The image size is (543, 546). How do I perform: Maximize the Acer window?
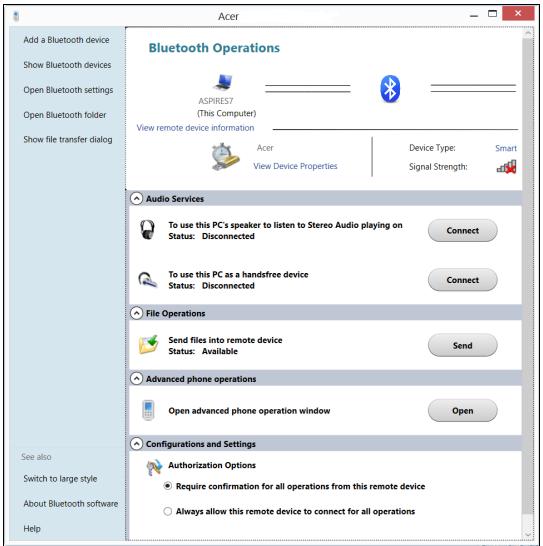492,14
